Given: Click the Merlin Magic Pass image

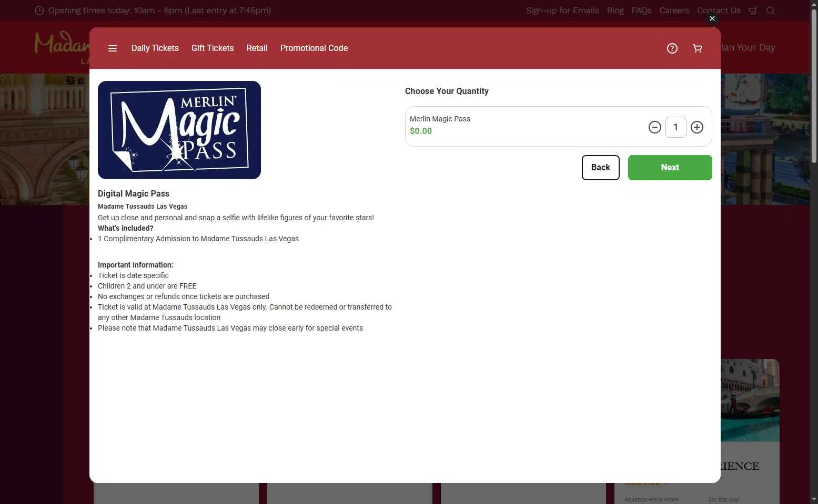Looking at the screenshot, I should point(179,130).
